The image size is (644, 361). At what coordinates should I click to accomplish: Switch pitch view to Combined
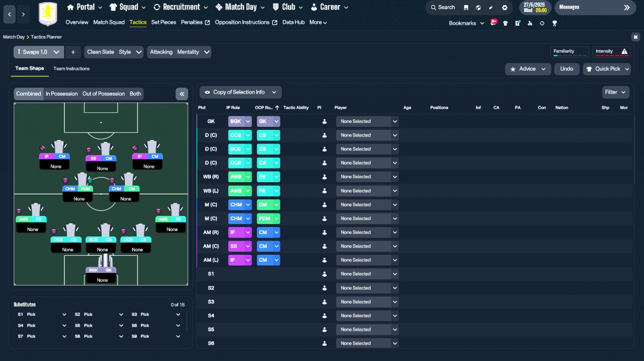click(x=28, y=94)
